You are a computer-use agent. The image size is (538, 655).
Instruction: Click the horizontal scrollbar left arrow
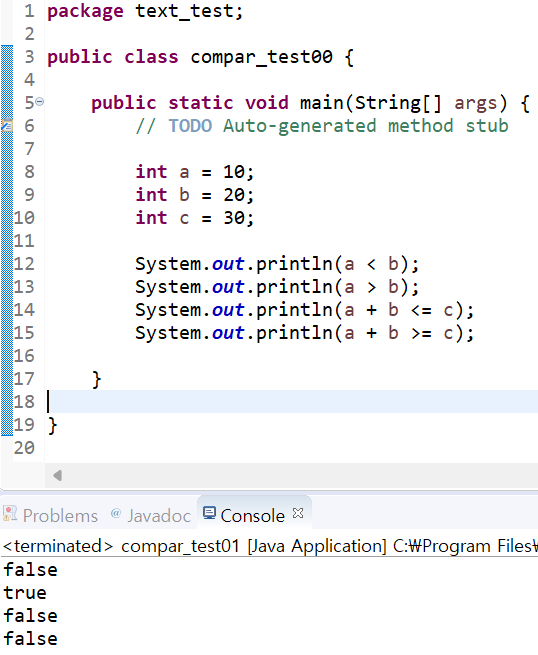point(58,475)
